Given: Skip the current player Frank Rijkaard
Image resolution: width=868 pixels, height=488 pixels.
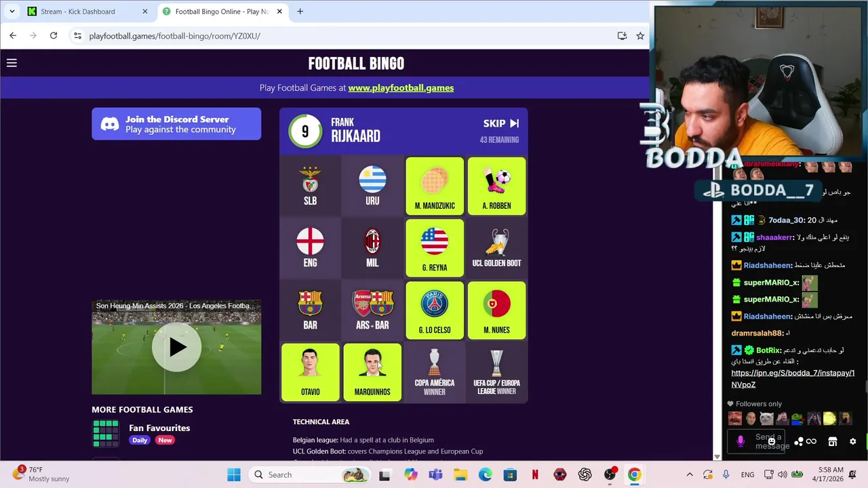Looking at the screenshot, I should click(x=501, y=123).
